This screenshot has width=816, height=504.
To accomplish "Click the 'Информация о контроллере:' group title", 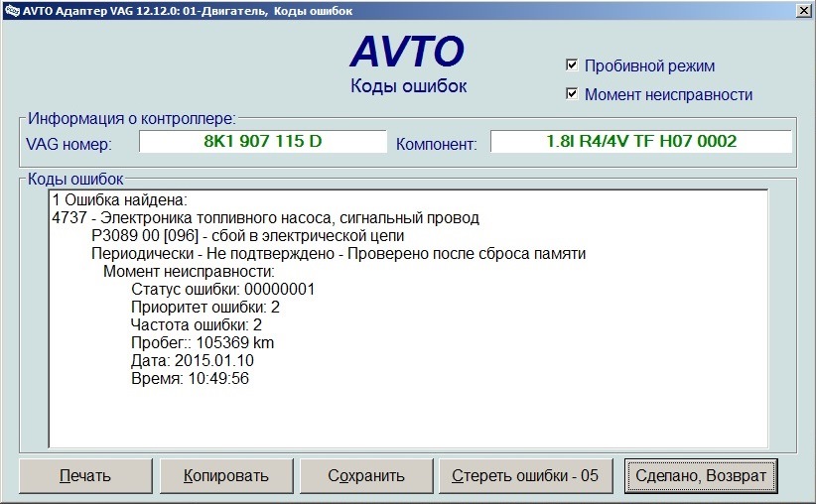I will (132, 119).
